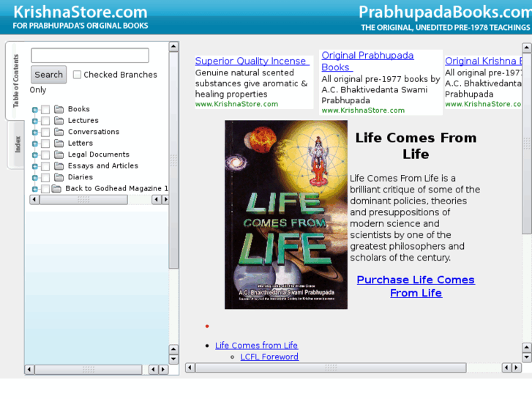Check the Lectures branch checkbox
Screen dimensions: 532x399
[45, 121]
